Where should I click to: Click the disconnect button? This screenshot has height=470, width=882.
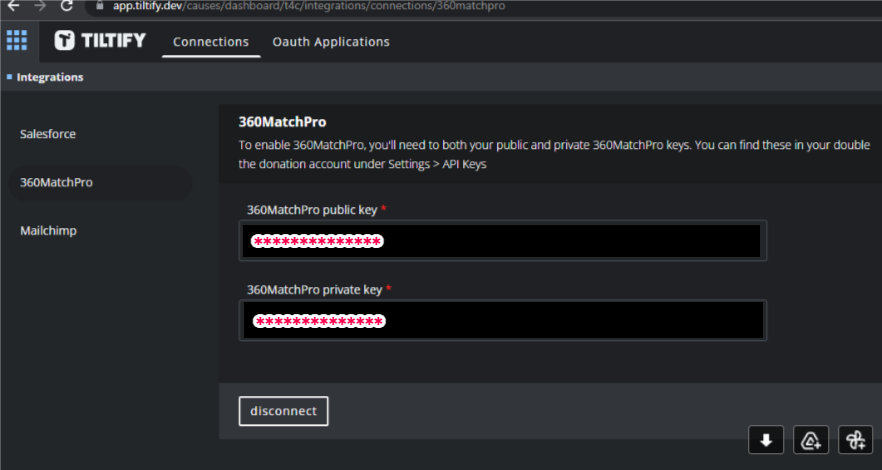pyautogui.click(x=284, y=411)
